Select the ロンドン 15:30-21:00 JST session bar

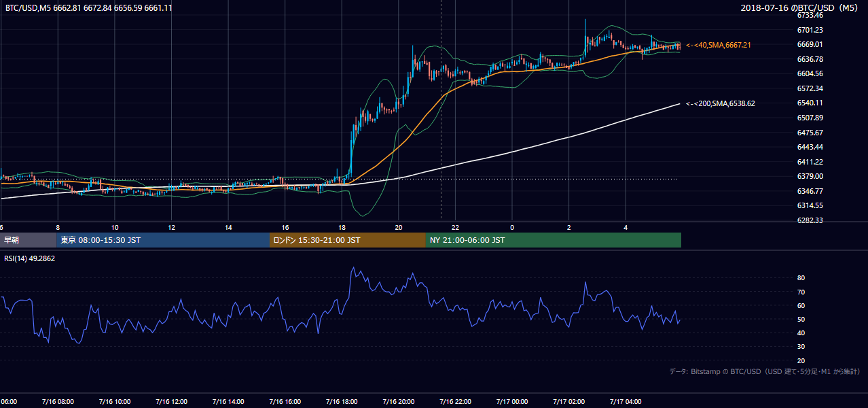click(x=348, y=240)
